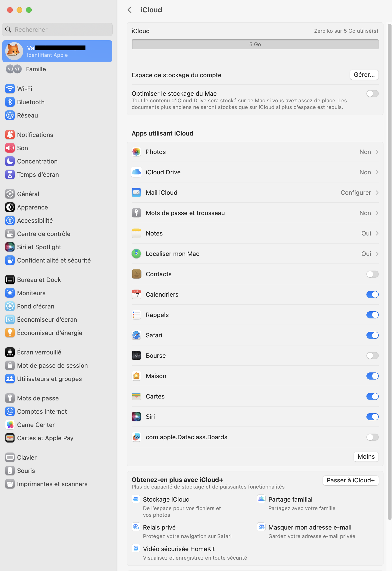Click the Son speaker icon
This screenshot has width=392, height=571.
click(x=10, y=148)
